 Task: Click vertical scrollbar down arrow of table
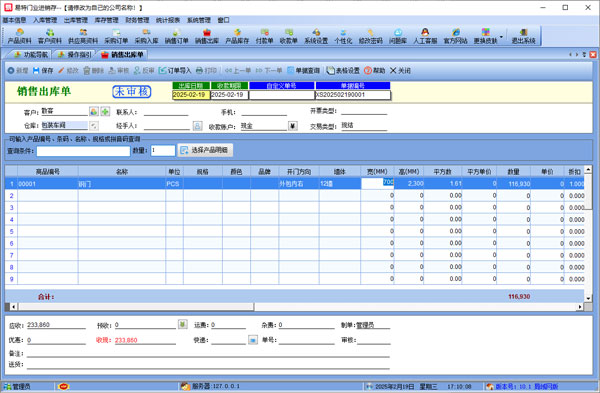[x=588, y=298]
